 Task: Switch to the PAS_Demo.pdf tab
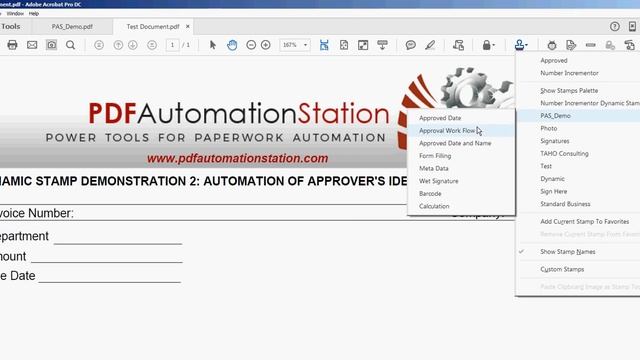pos(72,27)
